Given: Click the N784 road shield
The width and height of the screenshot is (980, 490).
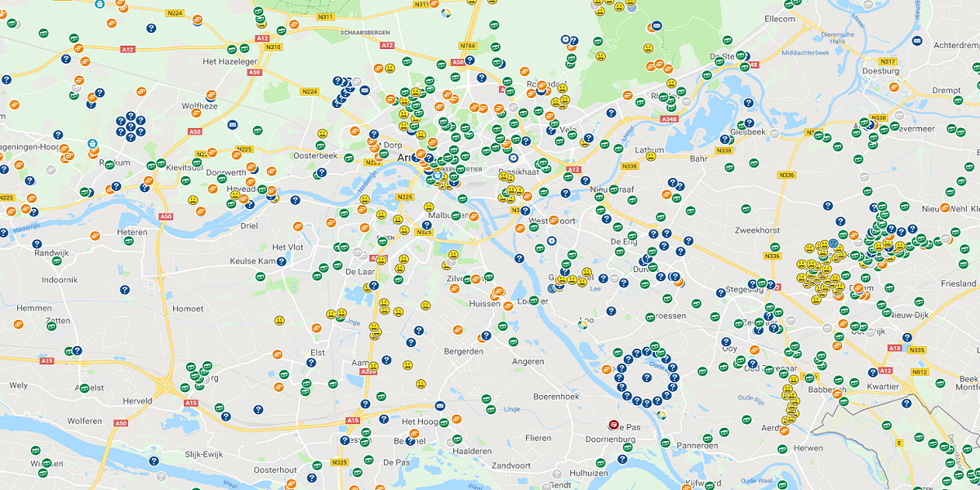Looking at the screenshot, I should (x=468, y=46).
